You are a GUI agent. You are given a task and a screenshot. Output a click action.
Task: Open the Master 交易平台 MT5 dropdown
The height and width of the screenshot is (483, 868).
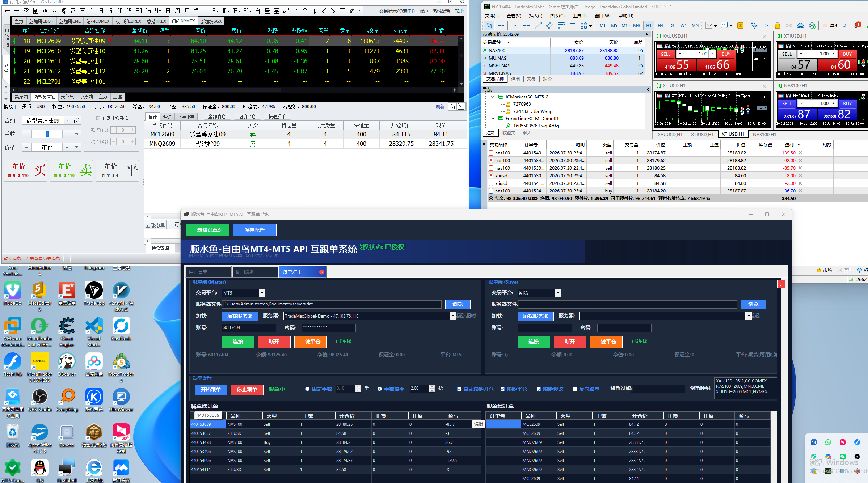click(x=262, y=293)
